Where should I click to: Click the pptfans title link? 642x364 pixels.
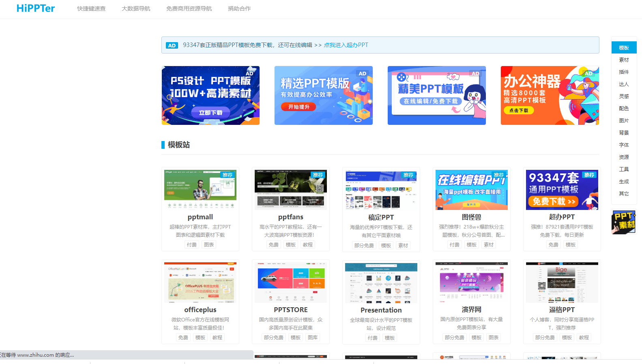(x=291, y=217)
